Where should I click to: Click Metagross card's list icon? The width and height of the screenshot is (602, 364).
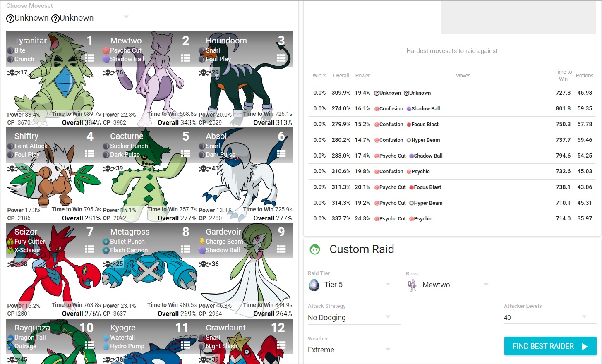pyautogui.click(x=185, y=249)
